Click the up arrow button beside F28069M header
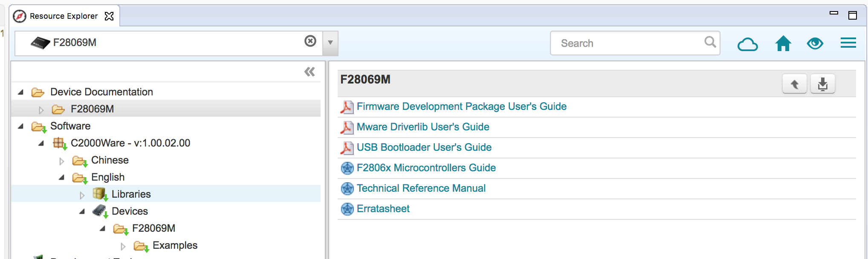 pos(794,84)
